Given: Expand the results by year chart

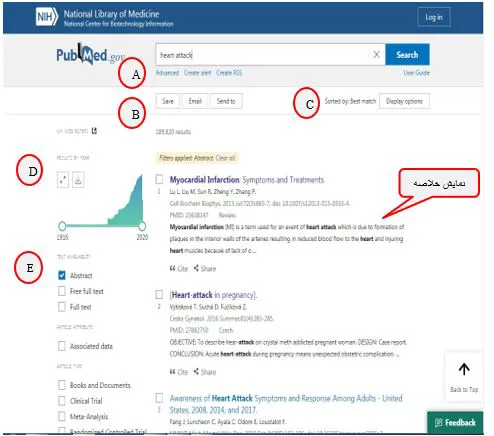Looking at the screenshot, I should click(63, 180).
